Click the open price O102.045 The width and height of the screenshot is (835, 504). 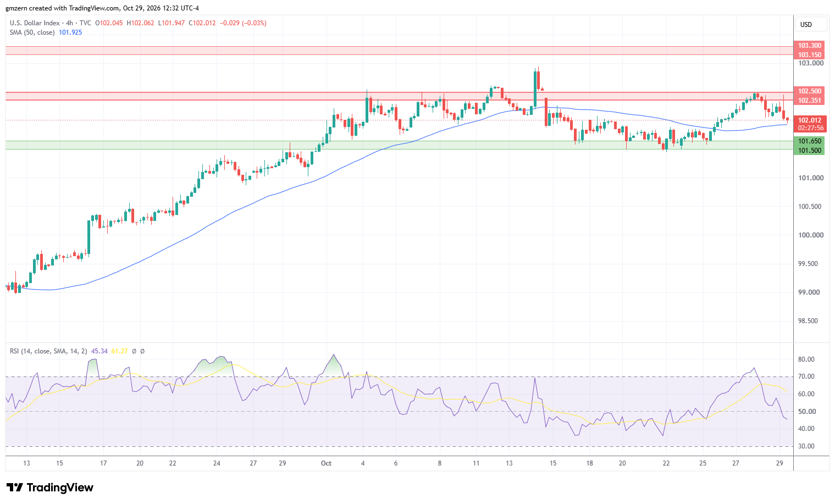109,23
